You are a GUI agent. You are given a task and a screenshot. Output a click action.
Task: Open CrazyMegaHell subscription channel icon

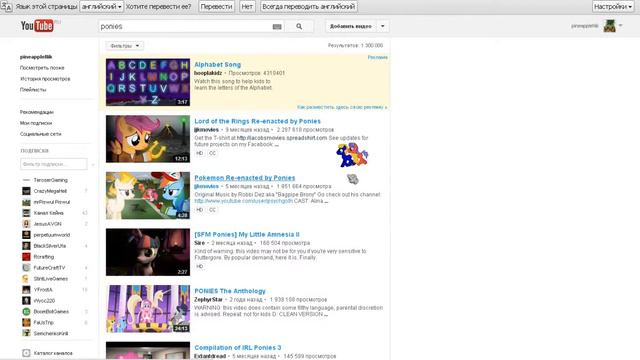pyautogui.click(x=26, y=191)
